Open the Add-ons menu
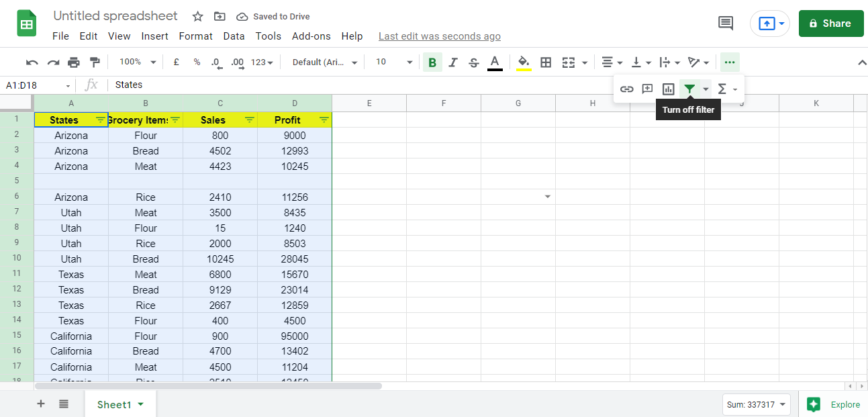The height and width of the screenshot is (417, 868). click(x=311, y=36)
